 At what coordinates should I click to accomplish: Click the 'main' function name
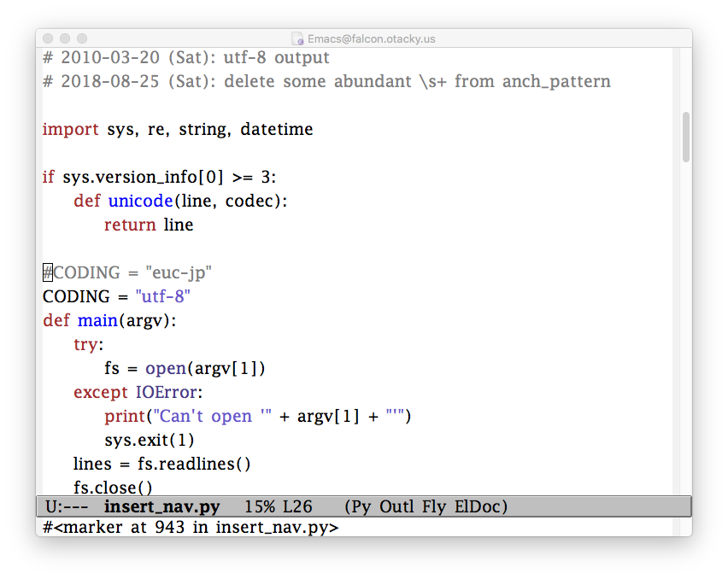[x=97, y=320]
